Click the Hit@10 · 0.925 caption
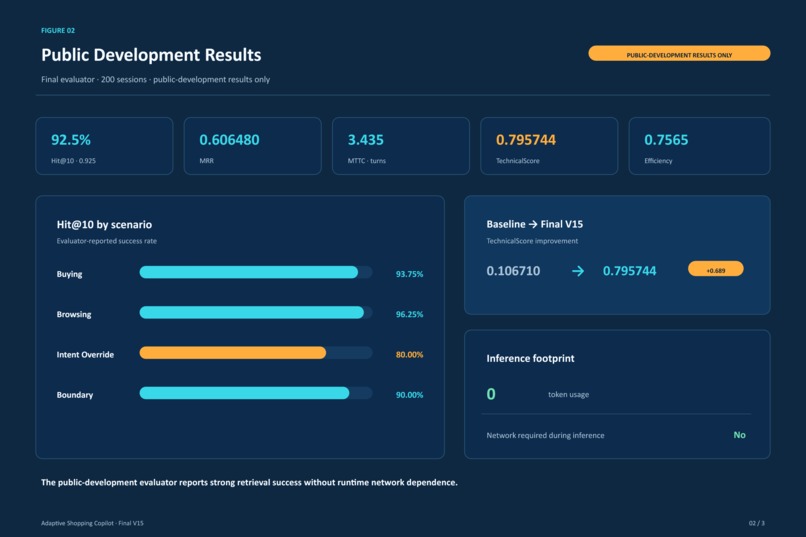Screen dimensions: 806x537 [x=74, y=161]
